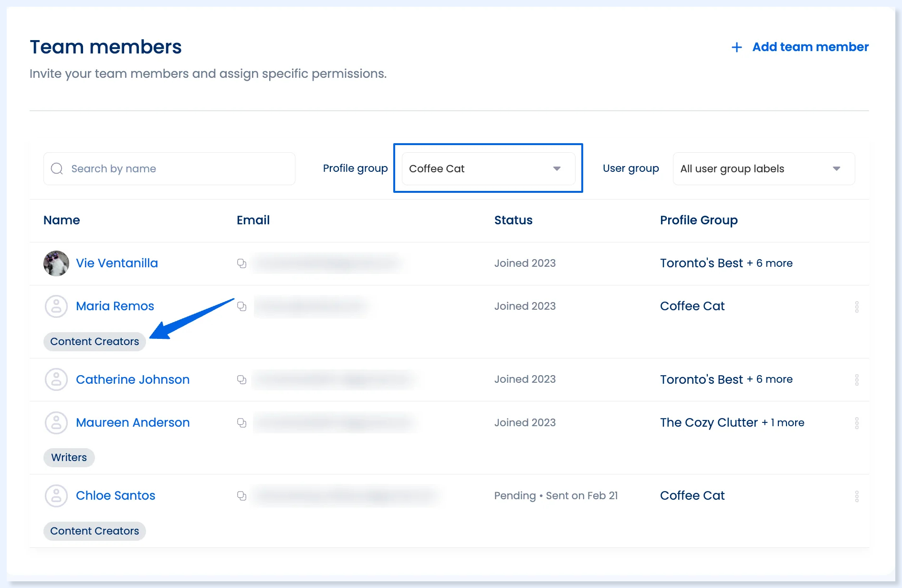Copy Vie Ventanilla's email address icon
The width and height of the screenshot is (902, 588).
pyautogui.click(x=241, y=263)
